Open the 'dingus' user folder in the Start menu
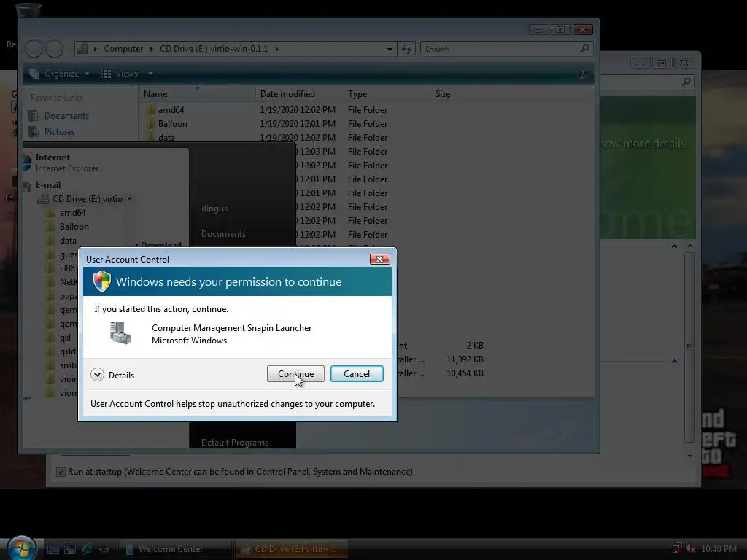The image size is (747, 560). [x=214, y=209]
